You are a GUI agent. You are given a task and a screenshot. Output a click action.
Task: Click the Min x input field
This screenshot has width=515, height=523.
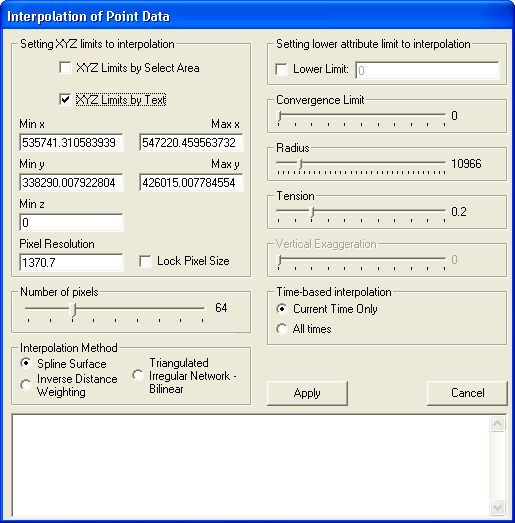click(x=71, y=143)
